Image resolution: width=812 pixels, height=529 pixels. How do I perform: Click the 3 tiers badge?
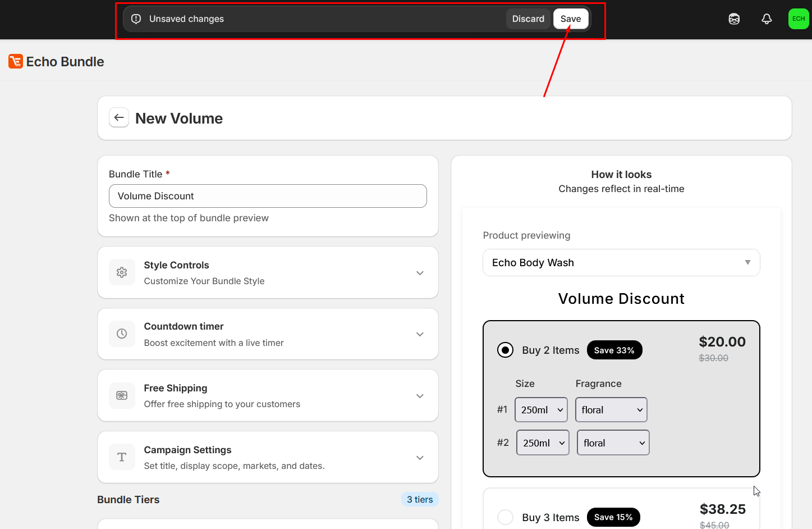[420, 499]
